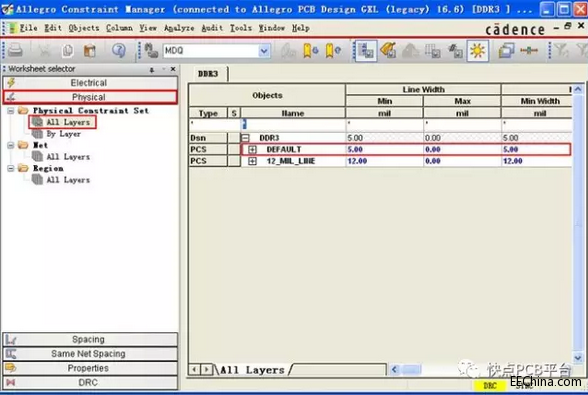The width and height of the screenshot is (588, 395).
Task: Click next sheet tab arrow
Action: pyautogui.click(x=206, y=370)
